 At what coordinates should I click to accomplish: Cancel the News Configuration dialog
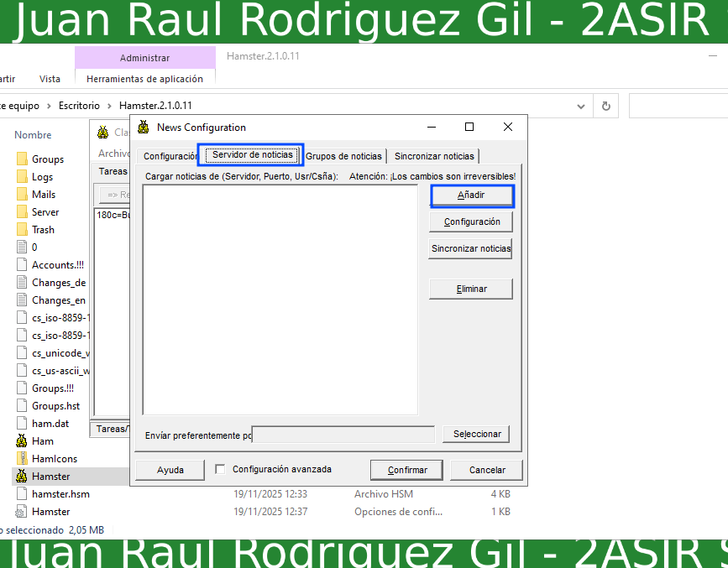[x=486, y=470]
